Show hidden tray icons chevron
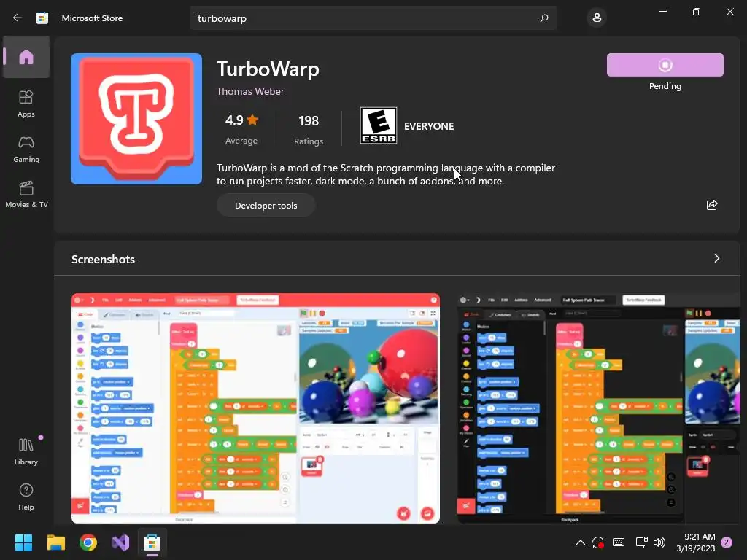 580,542
